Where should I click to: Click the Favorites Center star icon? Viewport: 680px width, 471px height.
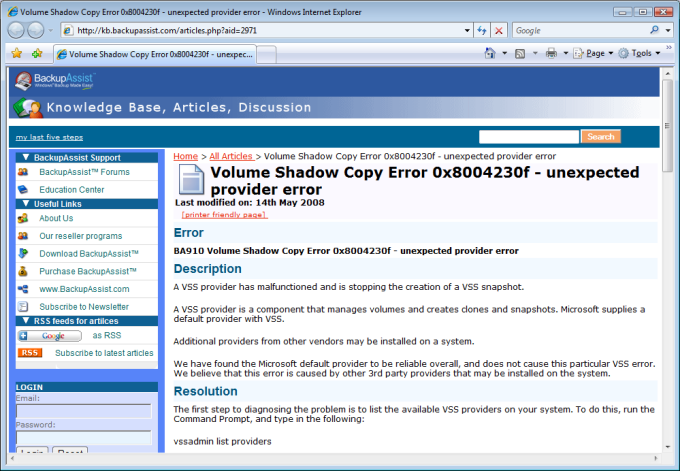tap(16, 53)
